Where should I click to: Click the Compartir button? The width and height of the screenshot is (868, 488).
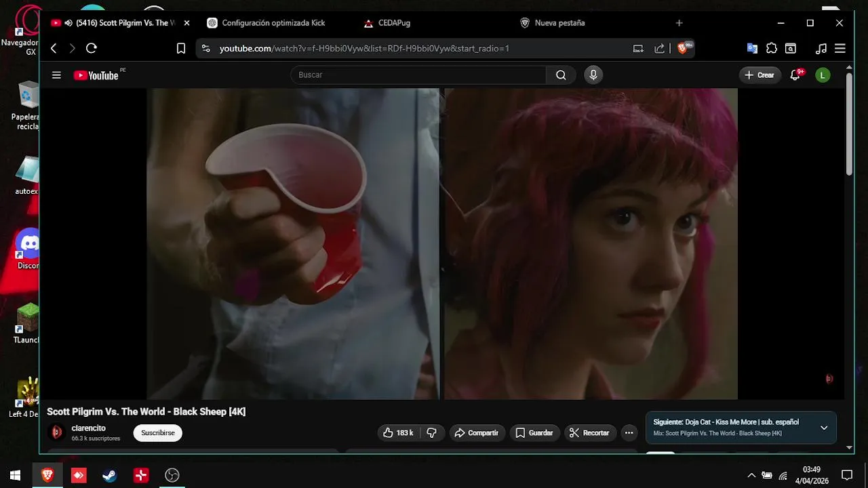click(477, 433)
